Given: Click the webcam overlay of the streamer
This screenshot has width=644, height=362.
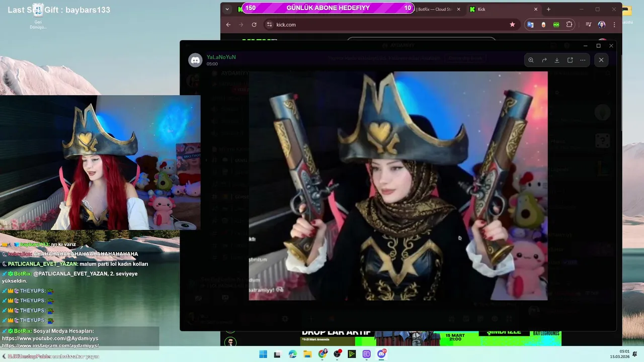Looking at the screenshot, I should [x=100, y=162].
